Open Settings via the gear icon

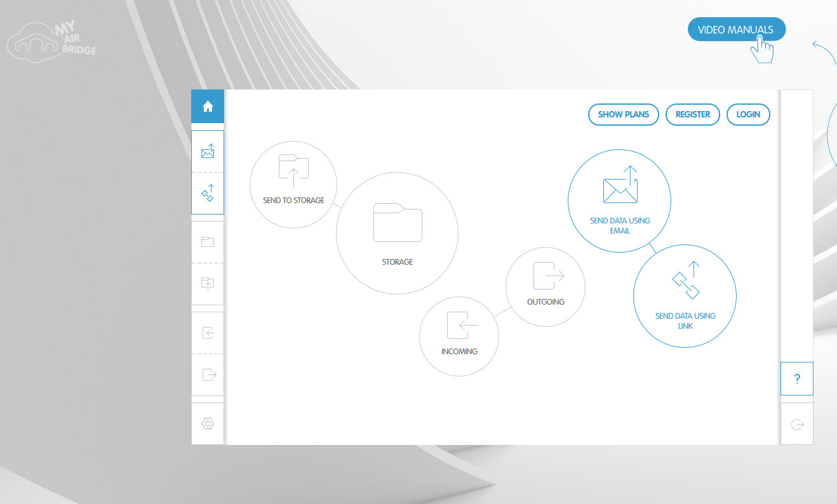(207, 423)
